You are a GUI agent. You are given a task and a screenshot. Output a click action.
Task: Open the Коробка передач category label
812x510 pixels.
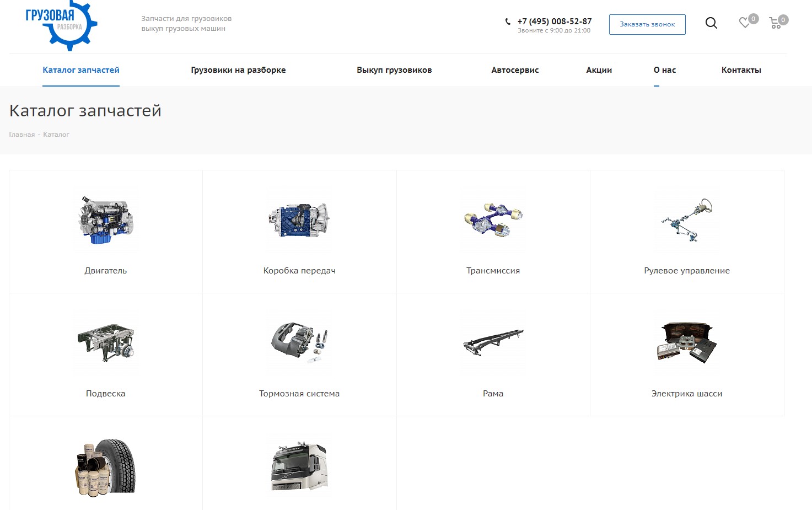coord(299,271)
